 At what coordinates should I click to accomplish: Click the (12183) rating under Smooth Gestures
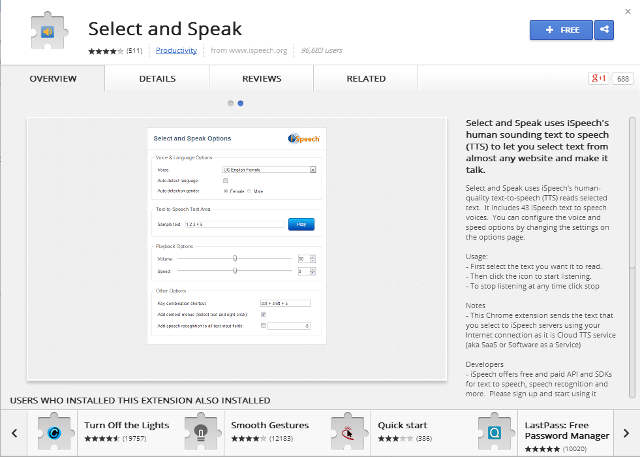click(x=281, y=439)
